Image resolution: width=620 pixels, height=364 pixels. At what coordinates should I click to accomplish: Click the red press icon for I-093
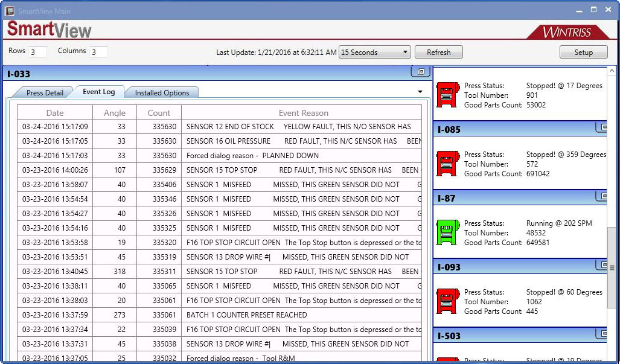447,301
